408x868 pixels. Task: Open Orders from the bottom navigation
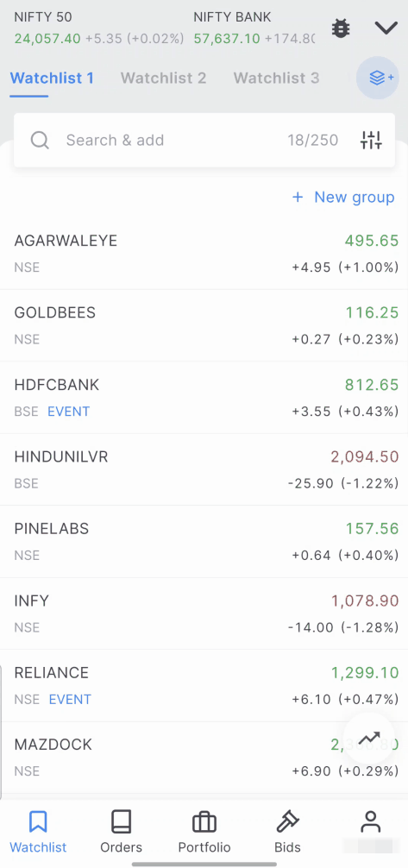click(122, 832)
